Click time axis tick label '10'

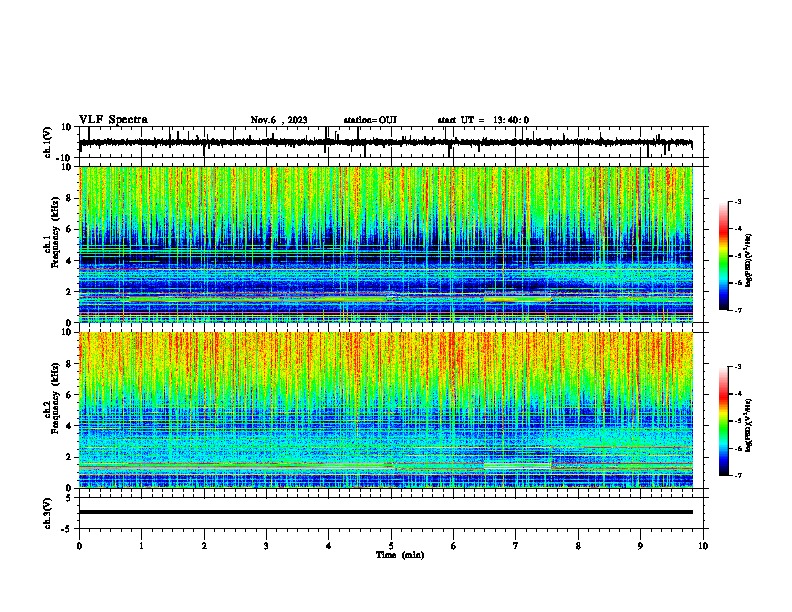(703, 546)
